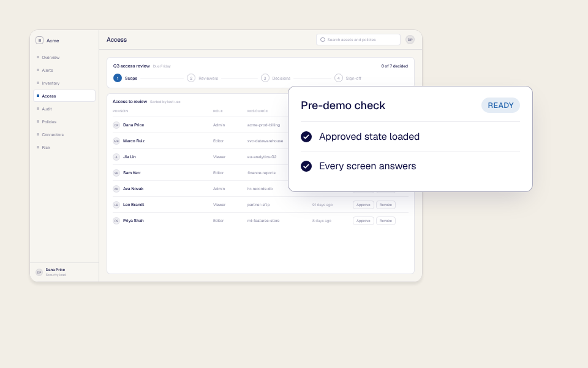
Task: Click the RESOURCE column header
Action: (258, 111)
